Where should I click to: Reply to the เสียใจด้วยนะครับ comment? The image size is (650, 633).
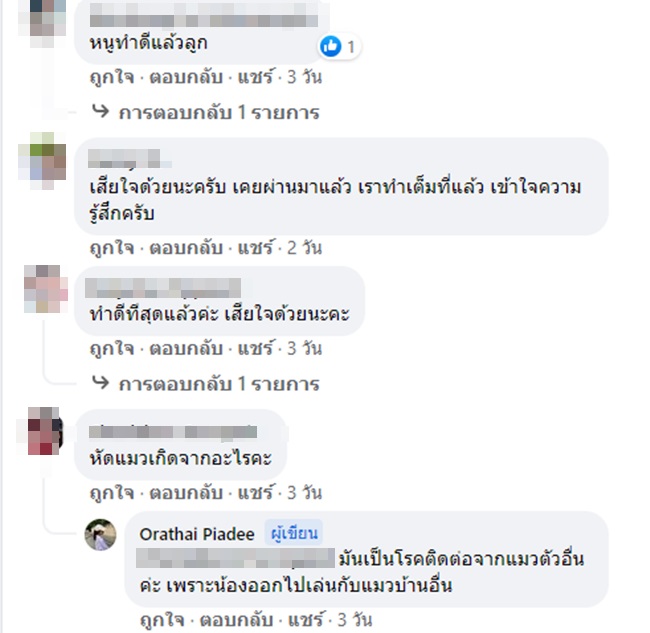[x=186, y=248]
